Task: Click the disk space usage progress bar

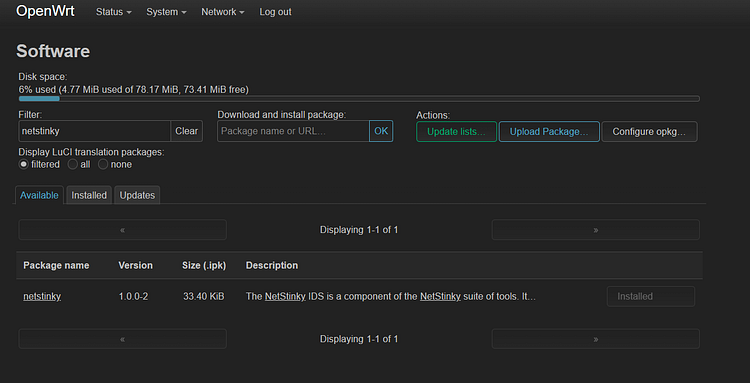Action: (x=359, y=98)
